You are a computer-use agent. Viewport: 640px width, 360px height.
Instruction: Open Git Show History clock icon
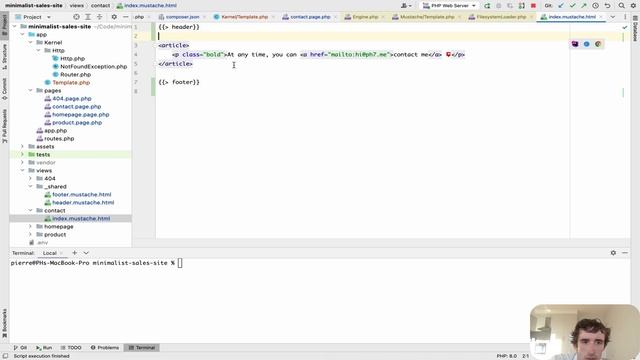click(x=596, y=6)
